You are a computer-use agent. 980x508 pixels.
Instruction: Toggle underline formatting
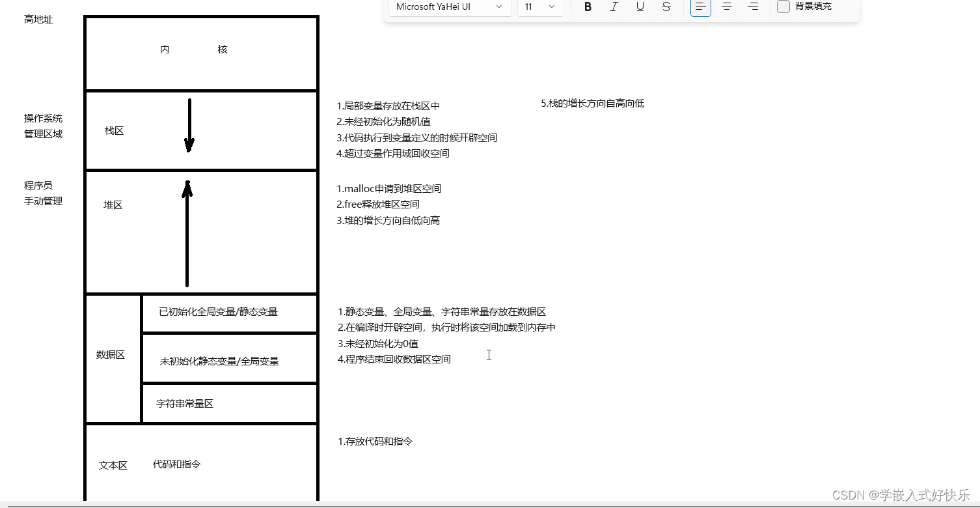(x=640, y=7)
